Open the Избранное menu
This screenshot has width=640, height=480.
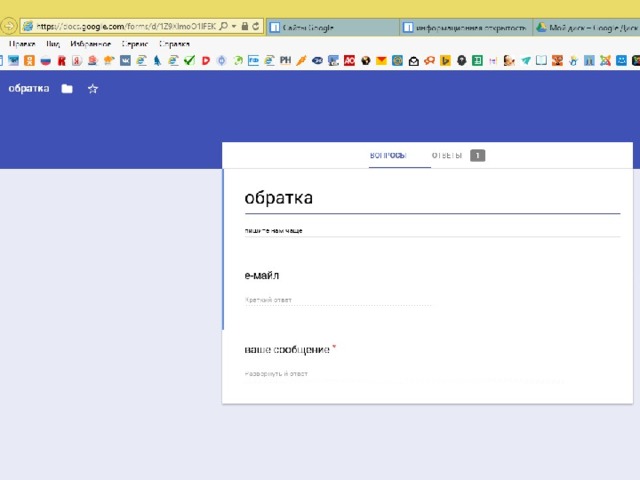[90, 44]
